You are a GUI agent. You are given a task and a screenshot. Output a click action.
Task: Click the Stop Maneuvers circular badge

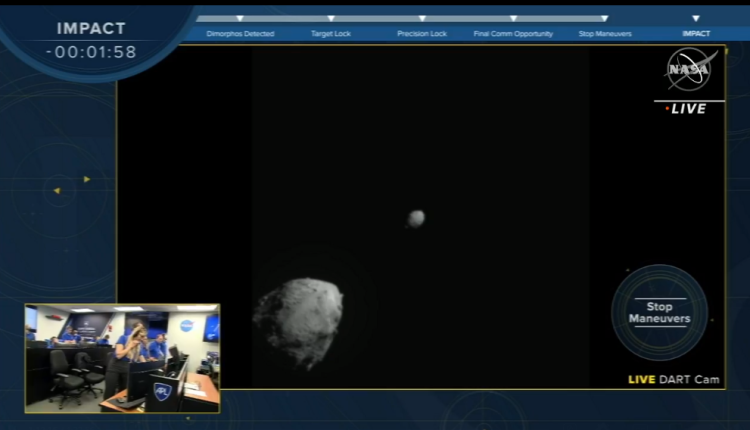tap(659, 312)
